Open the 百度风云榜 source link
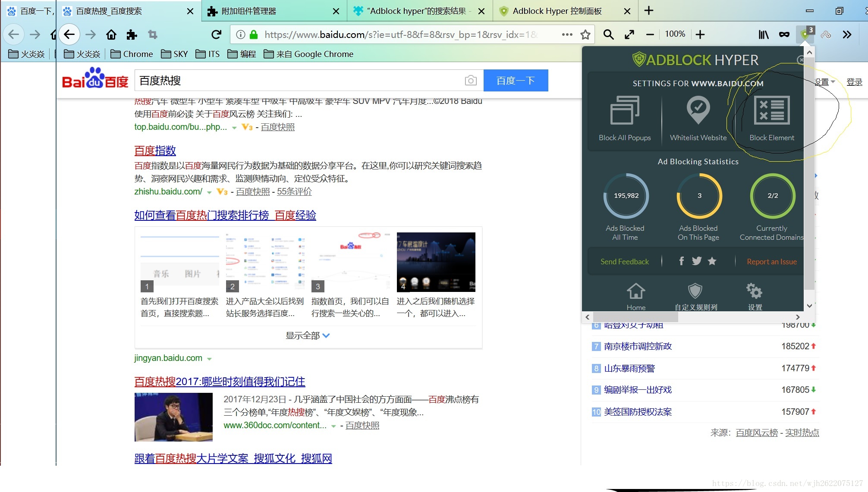This screenshot has height=492, width=868. (757, 432)
